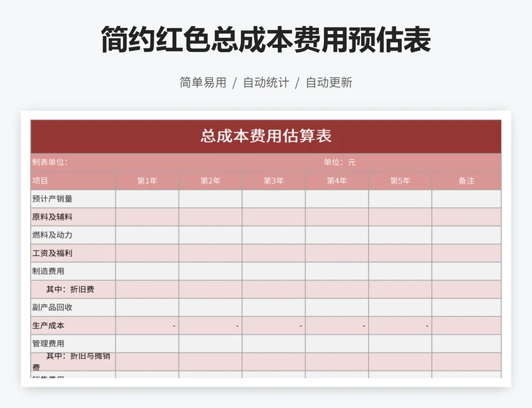Image resolution: width=532 pixels, height=408 pixels.
Task: Select 预计产销量 cell under 备注
Action: pyautogui.click(x=467, y=199)
